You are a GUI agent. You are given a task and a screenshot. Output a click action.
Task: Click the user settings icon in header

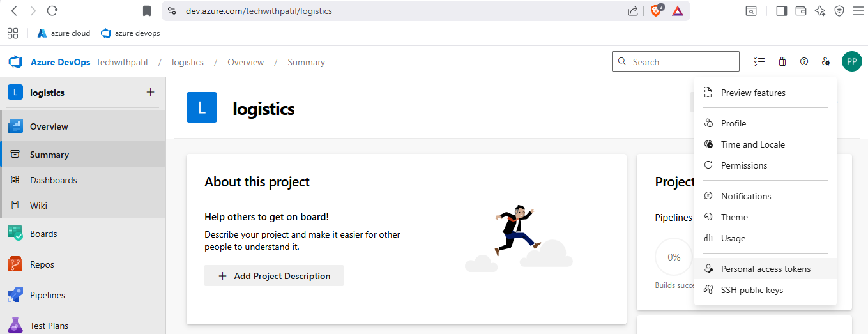[826, 62]
